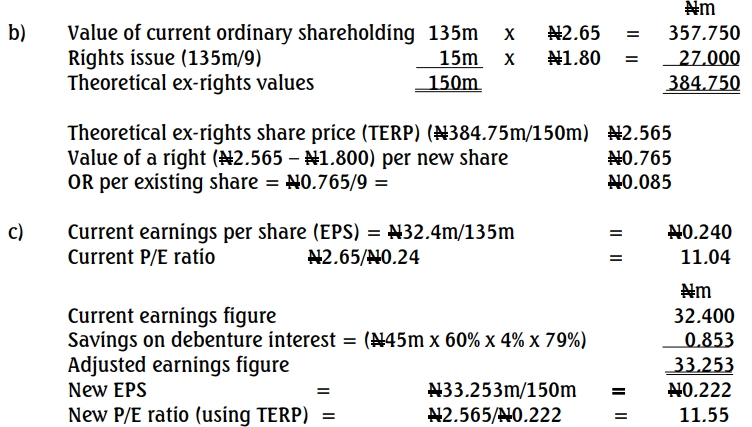This screenshot has height=427, width=752.
Task: Click the 'Current P/E ratio' label
Action: click(141, 257)
